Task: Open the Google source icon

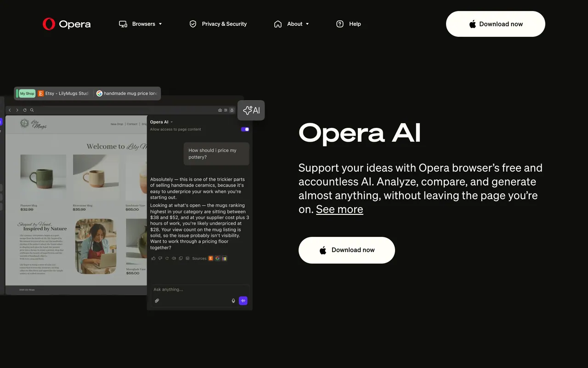Action: point(218,259)
